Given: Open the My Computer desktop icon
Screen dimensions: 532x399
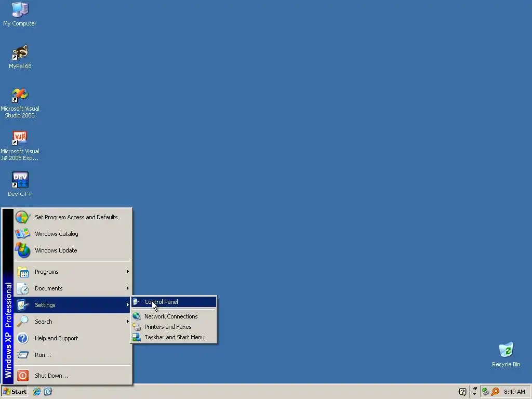Looking at the screenshot, I should tap(20, 14).
